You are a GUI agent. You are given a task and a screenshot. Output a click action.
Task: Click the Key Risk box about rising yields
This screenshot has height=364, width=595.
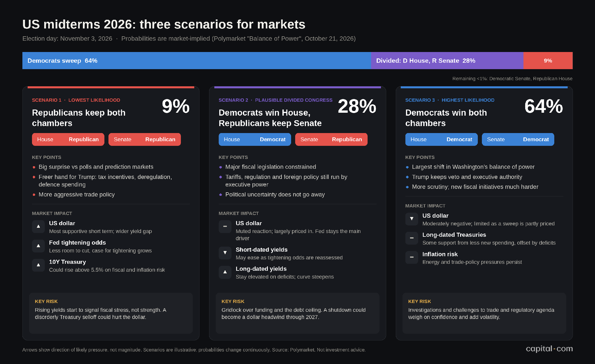(111, 313)
